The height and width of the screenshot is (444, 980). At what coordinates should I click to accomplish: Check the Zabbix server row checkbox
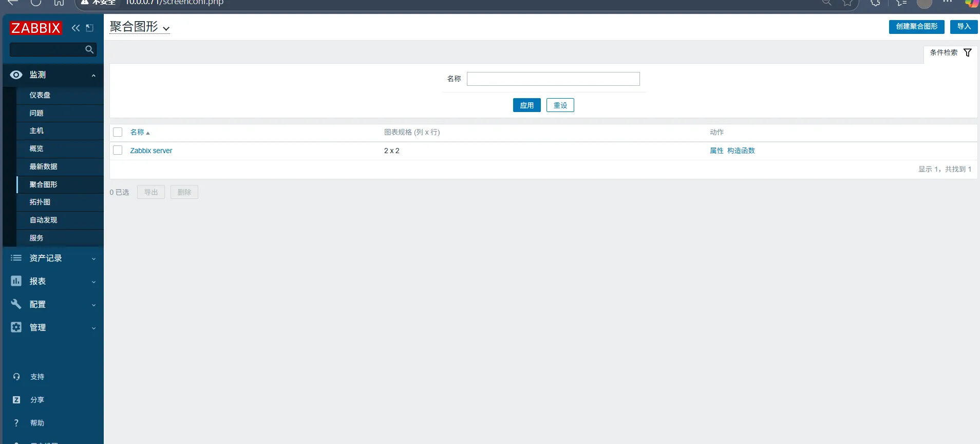click(118, 151)
